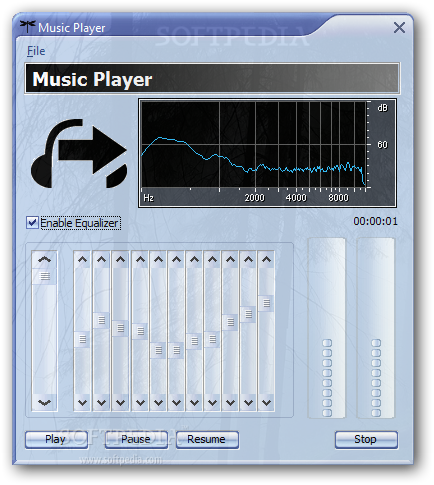Click down arrow of first equalizer band
Viewport: 434px width, 485px height.
point(82,403)
